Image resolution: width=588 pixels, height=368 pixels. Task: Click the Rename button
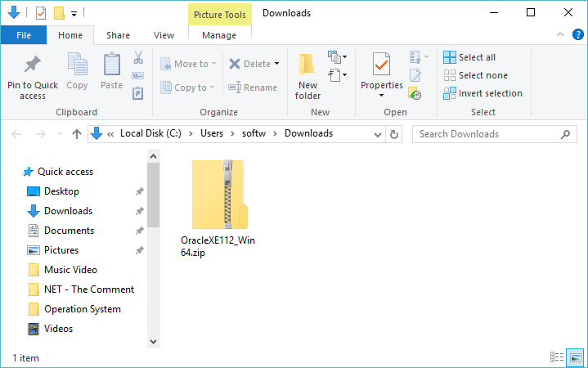tap(253, 88)
